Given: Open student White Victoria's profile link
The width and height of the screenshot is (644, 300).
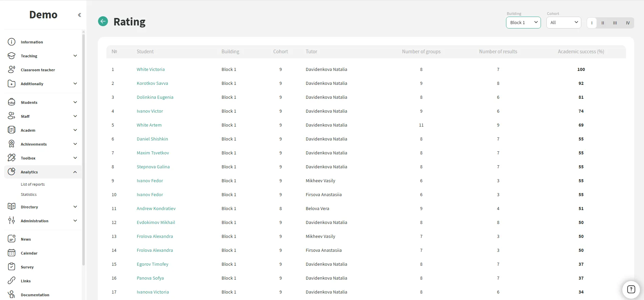Looking at the screenshot, I should pos(150,69).
